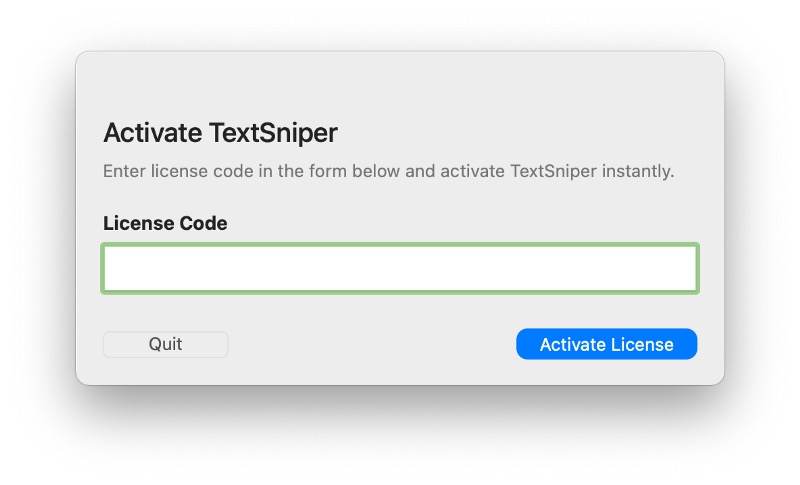Place cursor in the license code box
800x485 pixels.
coord(400,268)
